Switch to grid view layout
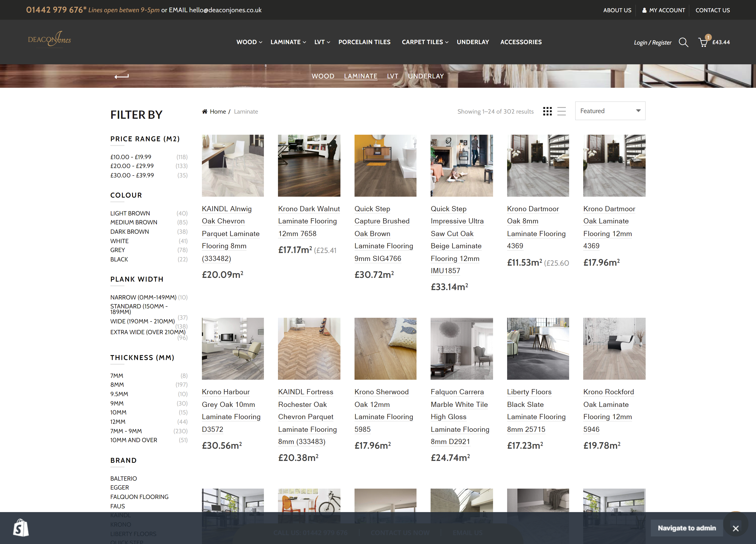 (547, 111)
